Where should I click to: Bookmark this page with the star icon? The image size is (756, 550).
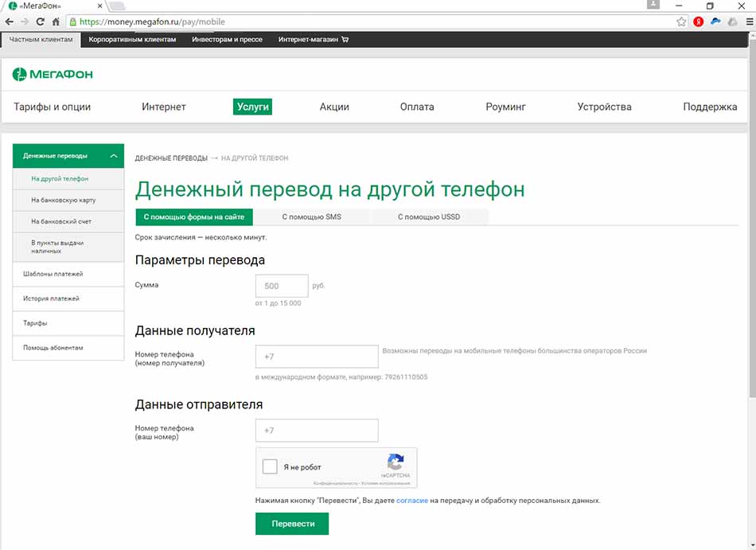coord(680,21)
